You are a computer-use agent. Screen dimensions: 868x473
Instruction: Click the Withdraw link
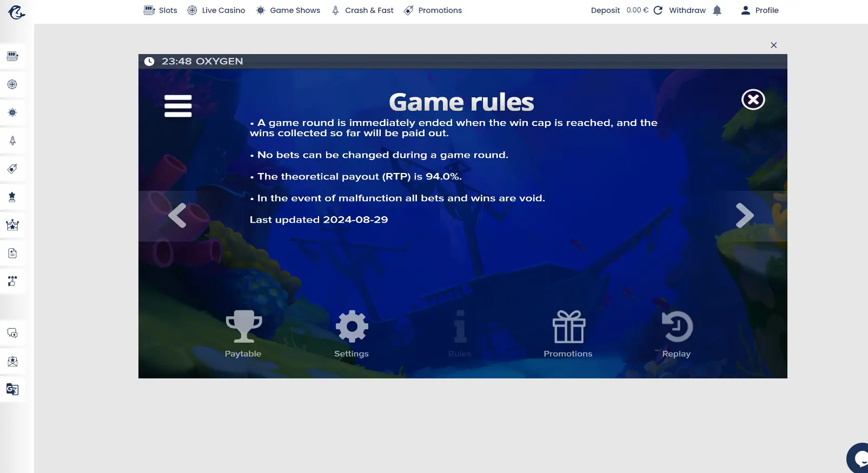pyautogui.click(x=687, y=10)
